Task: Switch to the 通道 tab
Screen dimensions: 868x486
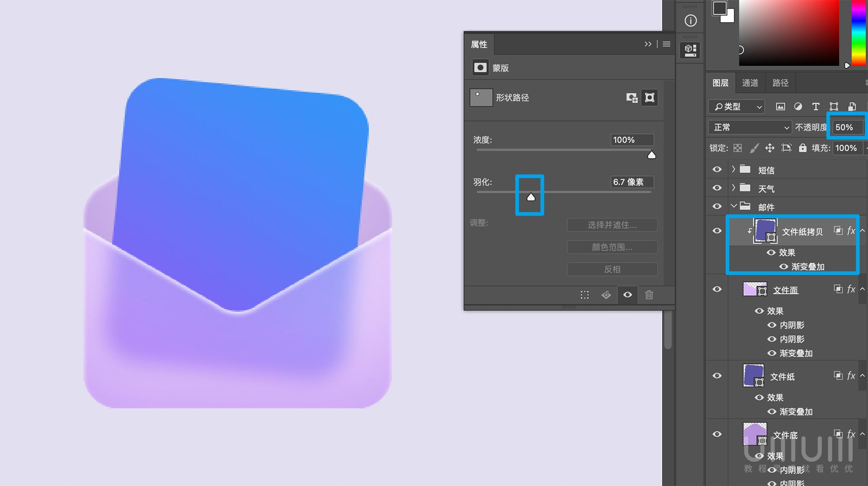Action: [x=750, y=83]
